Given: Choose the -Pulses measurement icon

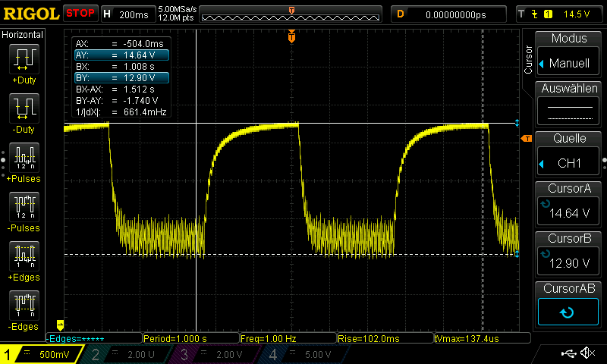Looking at the screenshot, I should tap(23, 207).
